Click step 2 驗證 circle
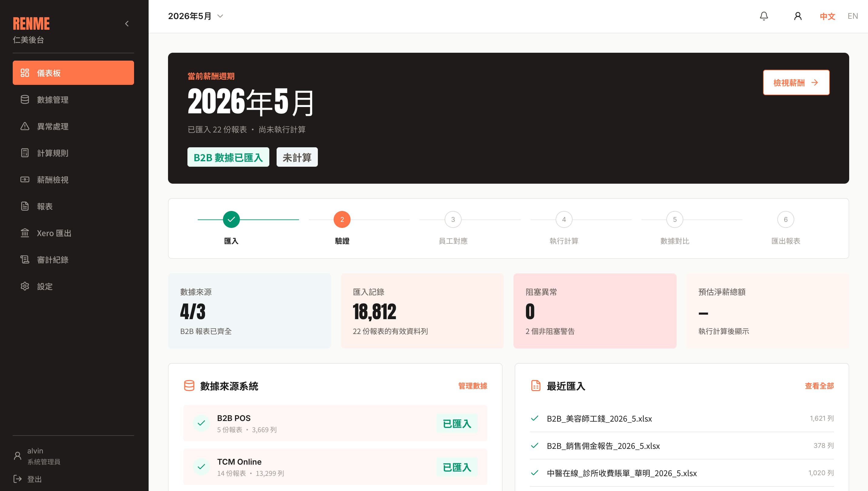The image size is (868, 491). coord(342,219)
